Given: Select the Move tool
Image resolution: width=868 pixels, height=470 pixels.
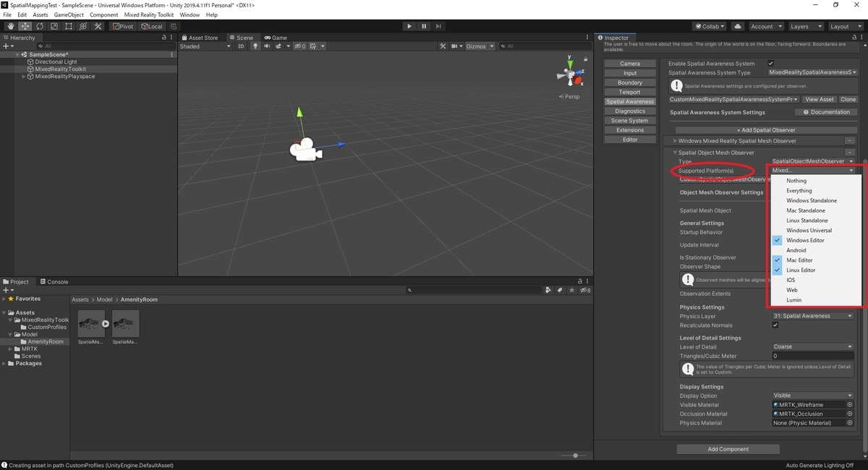Looking at the screenshot, I should (x=25, y=26).
